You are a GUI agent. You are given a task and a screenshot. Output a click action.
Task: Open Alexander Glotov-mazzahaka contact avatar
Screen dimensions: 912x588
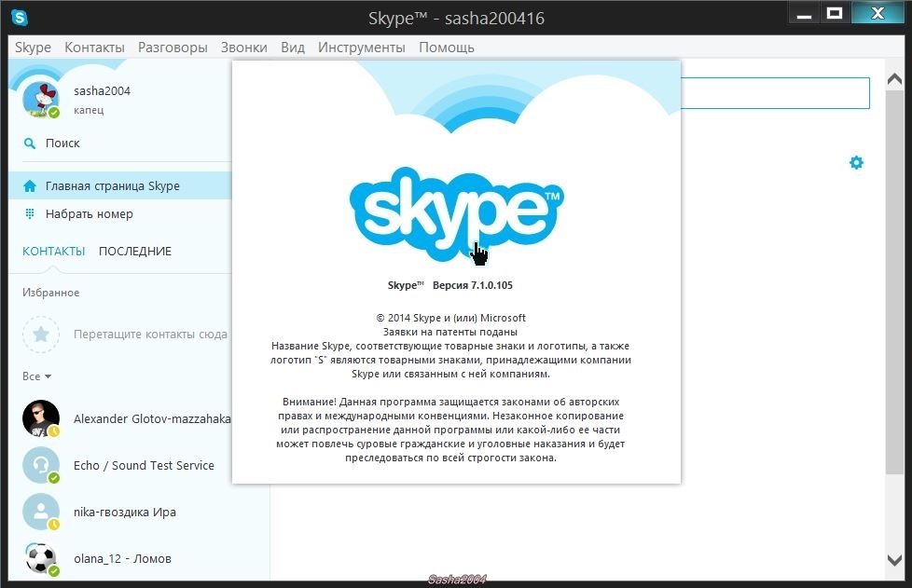pos(41,419)
